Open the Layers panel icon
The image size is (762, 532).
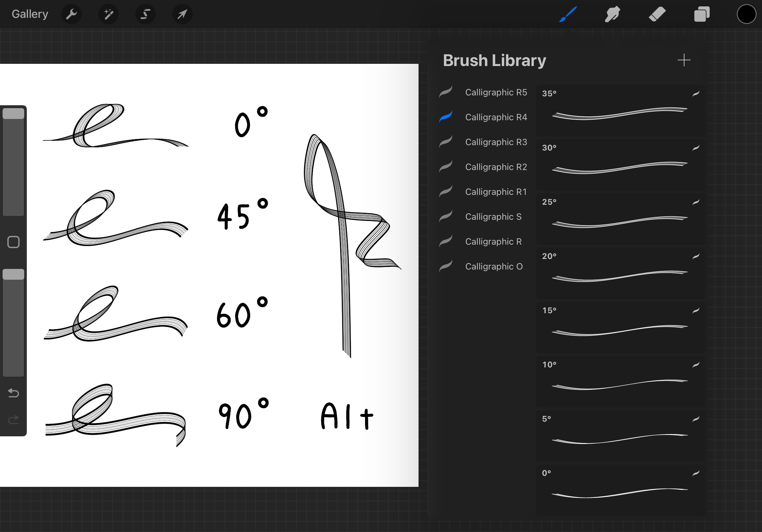(x=702, y=14)
